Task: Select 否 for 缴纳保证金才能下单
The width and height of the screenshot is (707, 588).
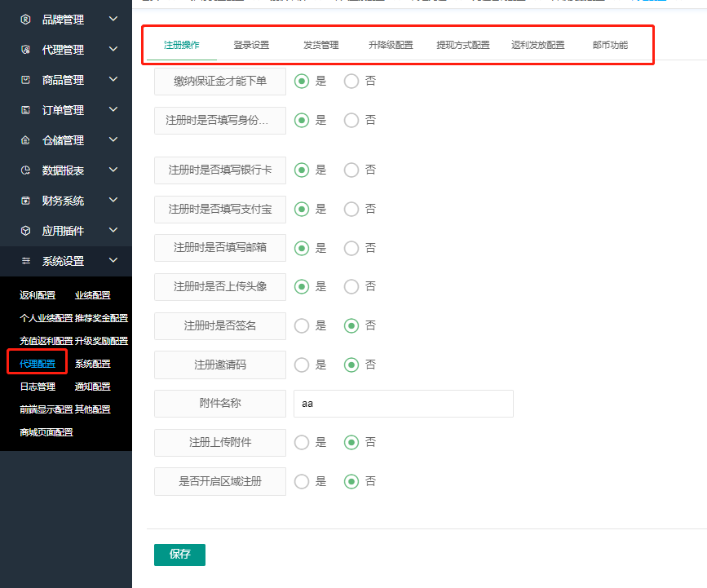Action: click(x=351, y=82)
